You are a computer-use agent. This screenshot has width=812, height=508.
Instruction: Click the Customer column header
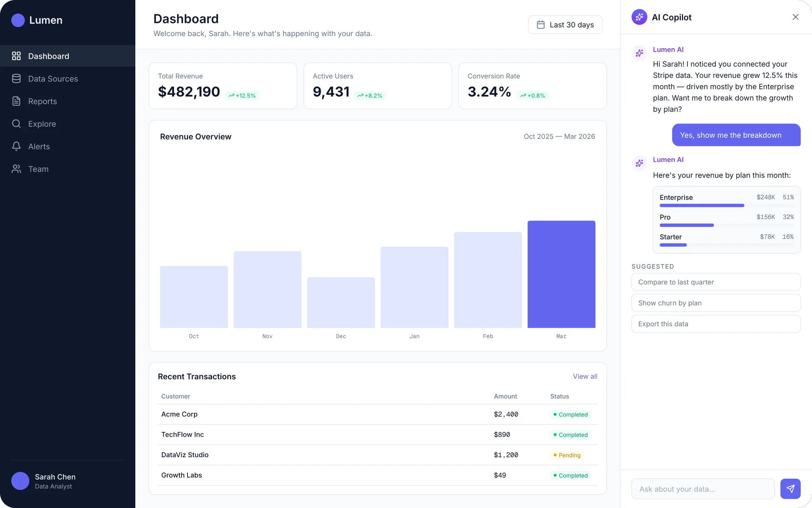[176, 396]
